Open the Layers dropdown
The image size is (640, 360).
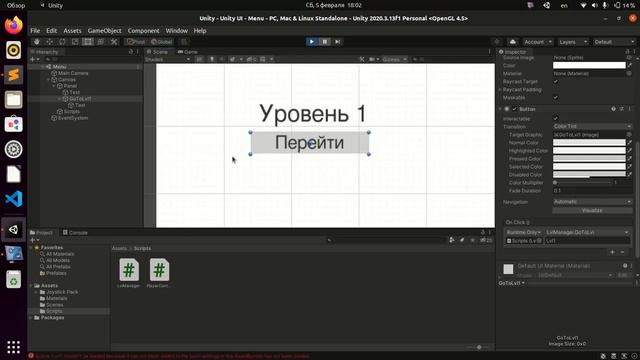(x=573, y=42)
